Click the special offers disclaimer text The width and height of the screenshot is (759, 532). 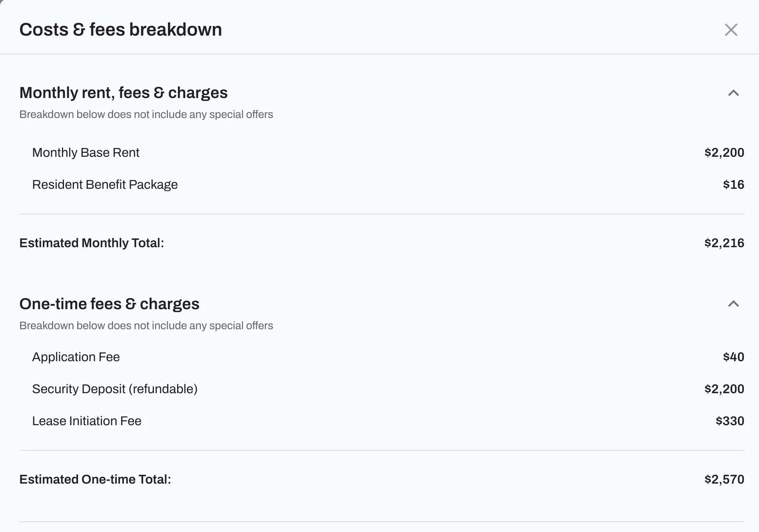pos(146,114)
